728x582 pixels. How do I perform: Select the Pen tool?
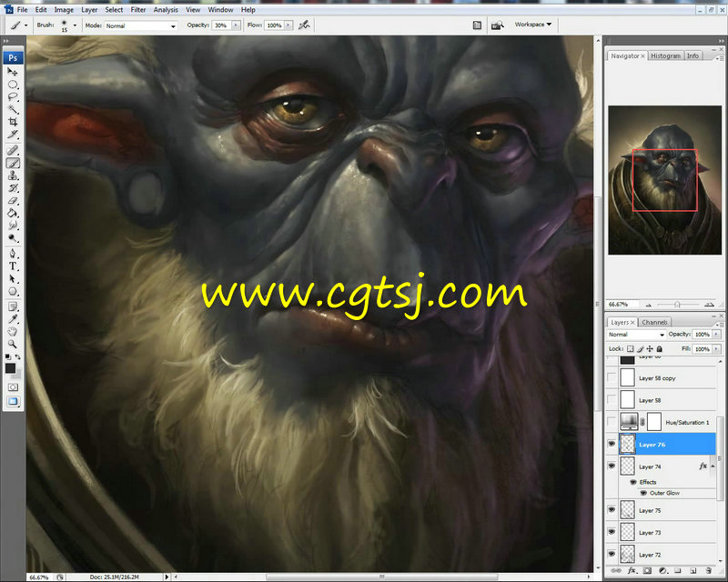(13, 254)
